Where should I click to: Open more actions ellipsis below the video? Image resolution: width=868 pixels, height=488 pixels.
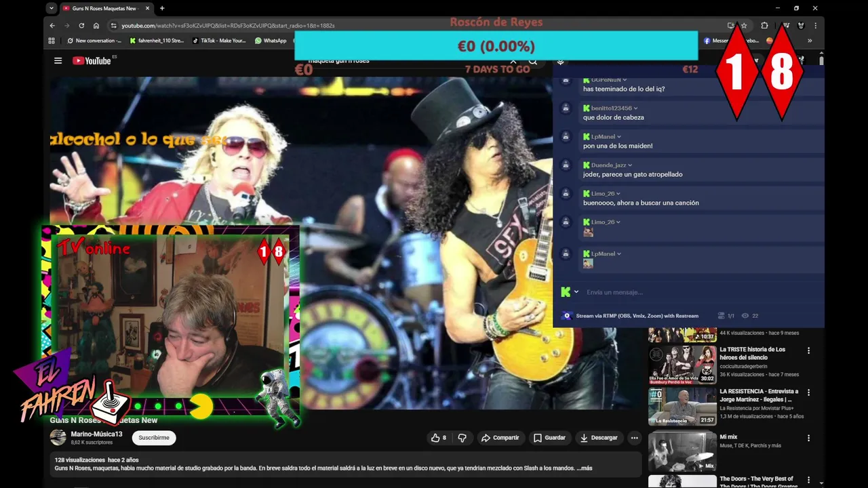pyautogui.click(x=634, y=438)
